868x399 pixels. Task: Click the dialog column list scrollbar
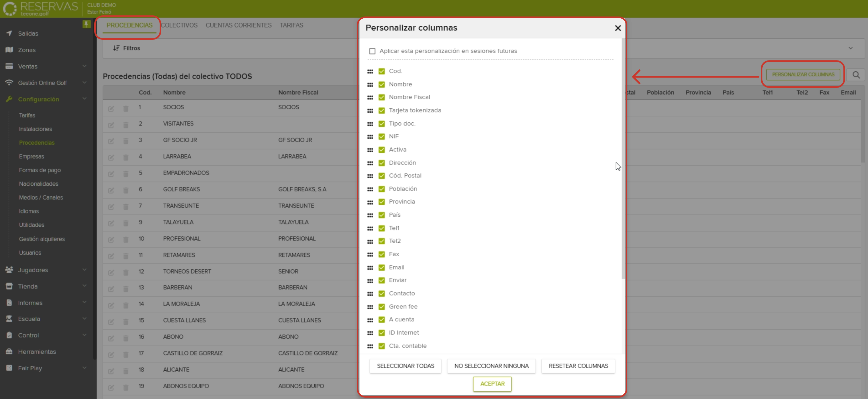click(x=623, y=158)
